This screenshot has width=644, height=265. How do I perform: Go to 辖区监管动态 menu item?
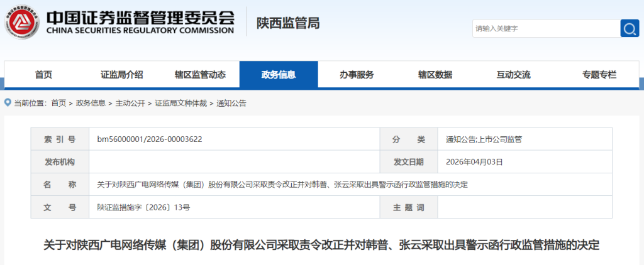pyautogui.click(x=200, y=75)
